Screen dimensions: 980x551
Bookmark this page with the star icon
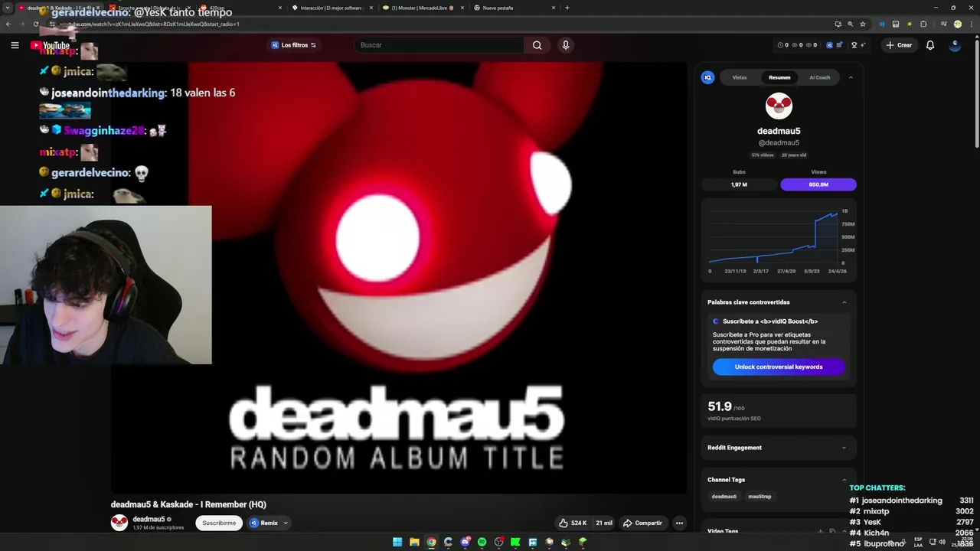(x=863, y=24)
